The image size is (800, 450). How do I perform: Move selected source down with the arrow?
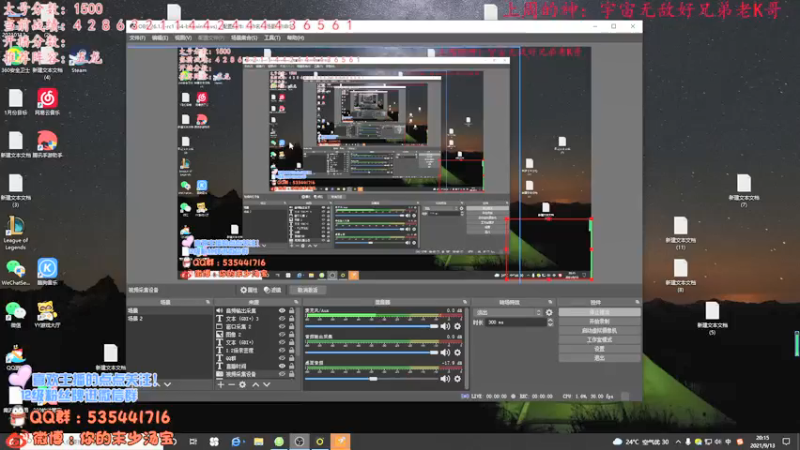pos(266,385)
